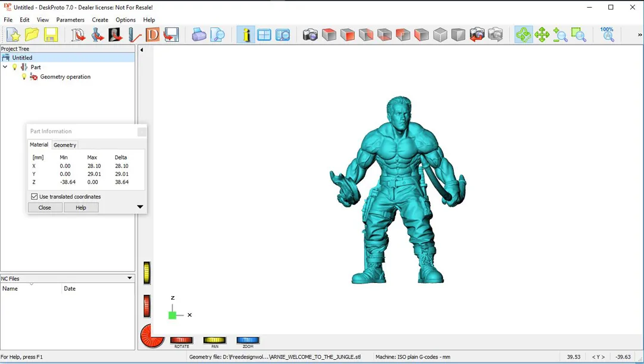Select the cube with the red top face

pyautogui.click(x=329, y=35)
